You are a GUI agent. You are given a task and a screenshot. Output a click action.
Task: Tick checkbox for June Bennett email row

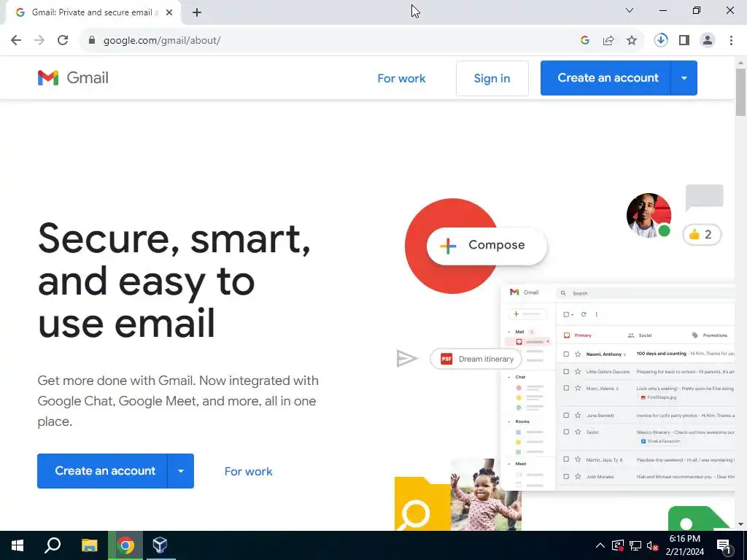click(566, 415)
